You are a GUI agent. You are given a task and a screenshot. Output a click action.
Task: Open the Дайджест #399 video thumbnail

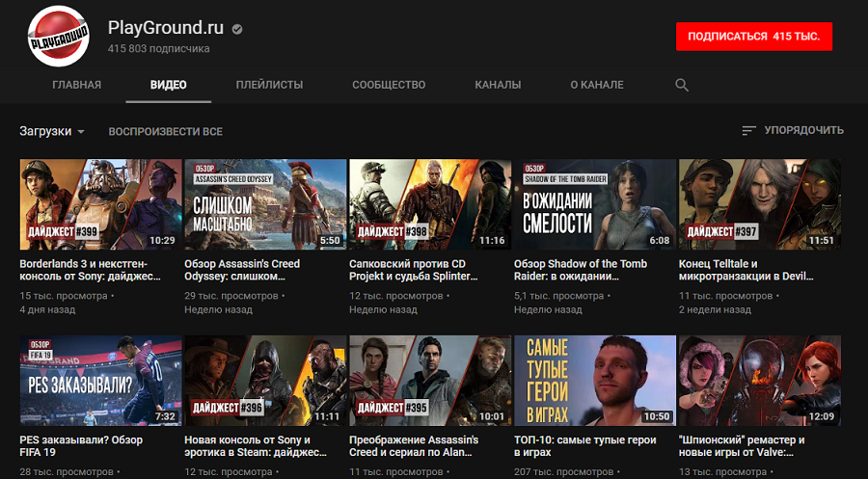click(100, 204)
